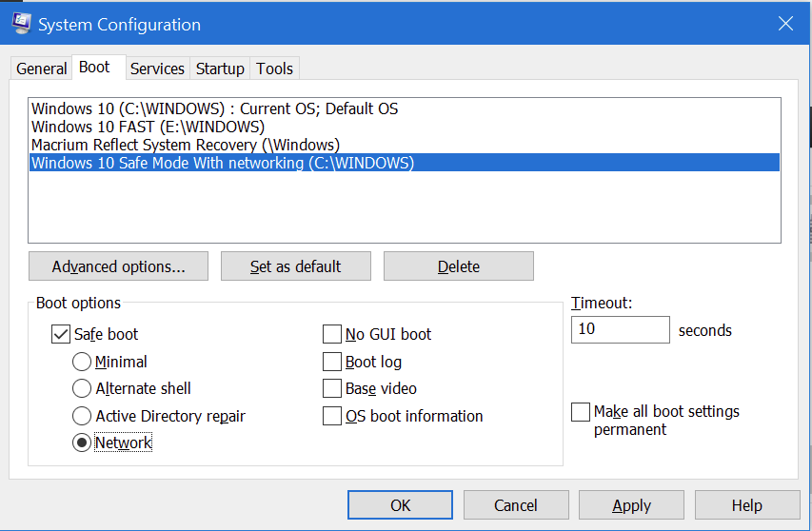Select Windows 10 FAST (E:\WINDOWS) entry
The image size is (812, 531).
coord(404,127)
